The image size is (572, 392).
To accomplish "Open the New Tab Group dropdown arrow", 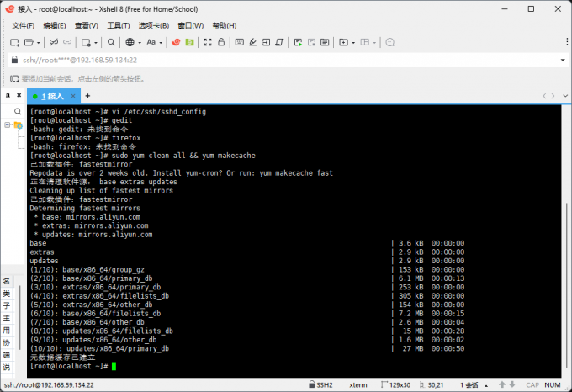I will pos(353,43).
